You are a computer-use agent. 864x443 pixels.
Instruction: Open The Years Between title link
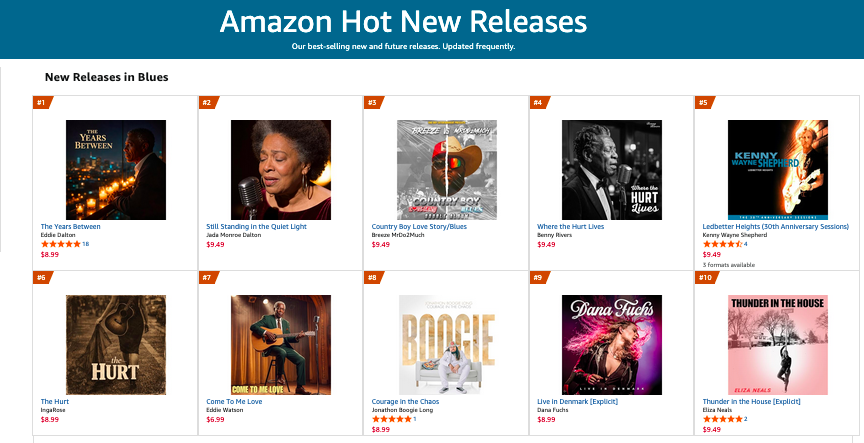coord(71,226)
